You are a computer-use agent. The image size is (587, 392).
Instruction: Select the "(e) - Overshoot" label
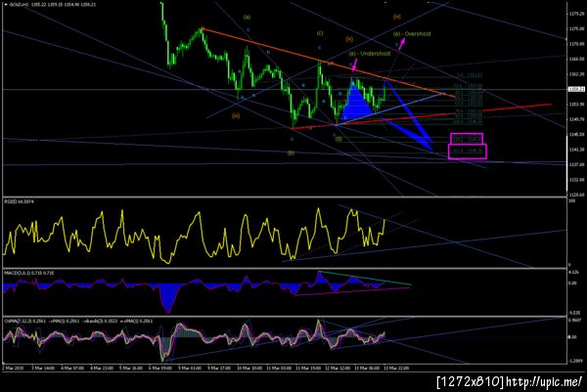click(x=412, y=34)
